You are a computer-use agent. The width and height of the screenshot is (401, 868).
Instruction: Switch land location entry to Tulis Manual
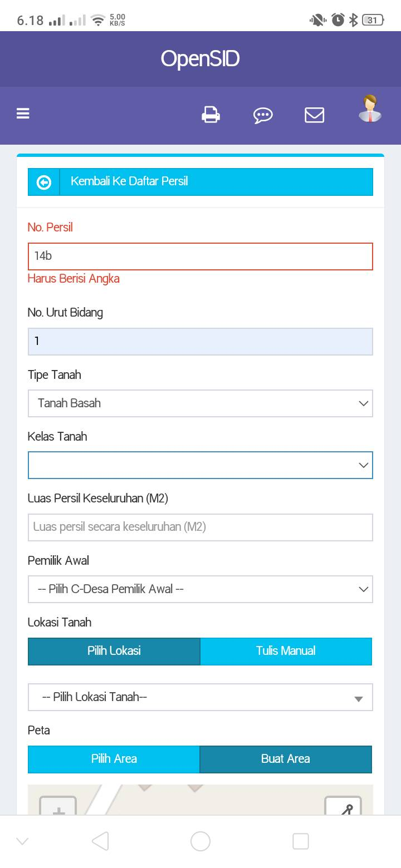[286, 650]
